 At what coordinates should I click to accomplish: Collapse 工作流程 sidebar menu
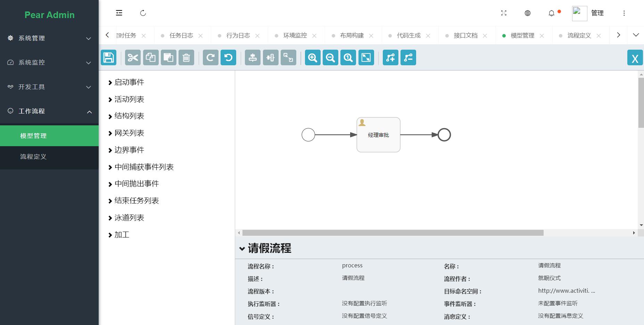pyautogui.click(x=49, y=111)
